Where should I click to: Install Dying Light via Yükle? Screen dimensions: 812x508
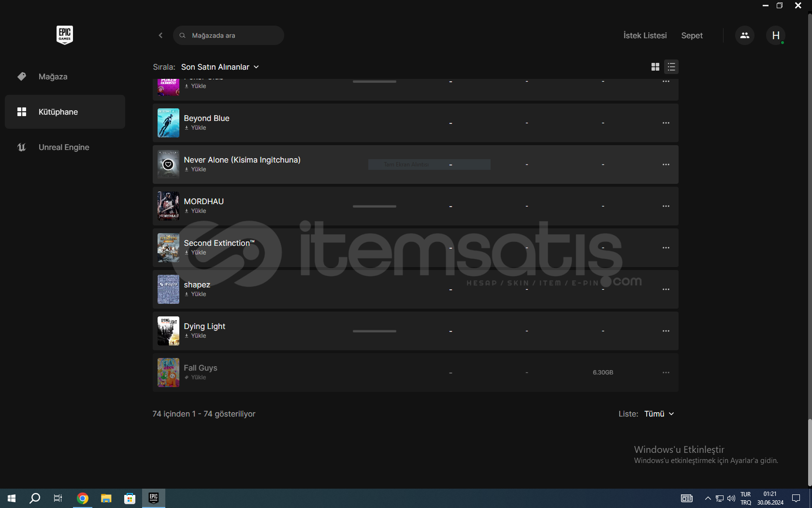(x=195, y=336)
